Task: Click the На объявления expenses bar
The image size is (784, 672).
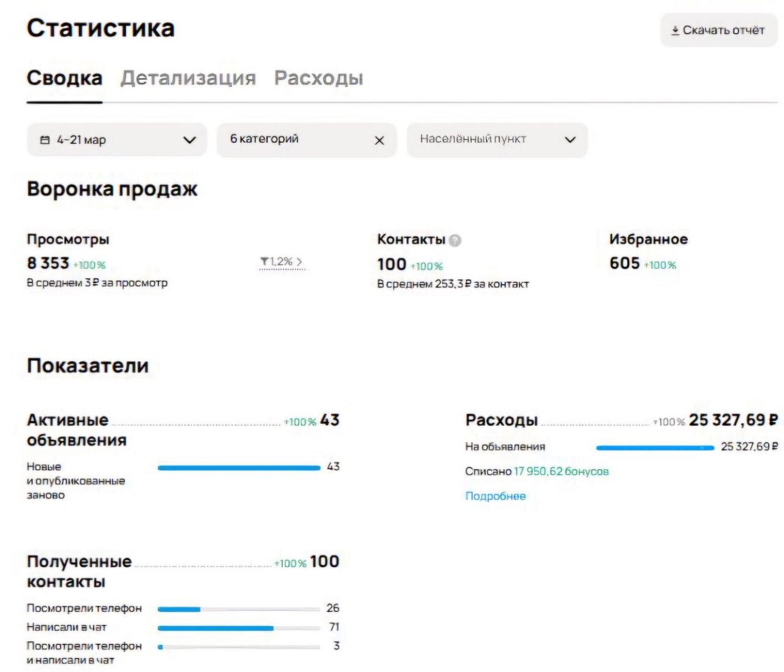Action: tap(655, 448)
